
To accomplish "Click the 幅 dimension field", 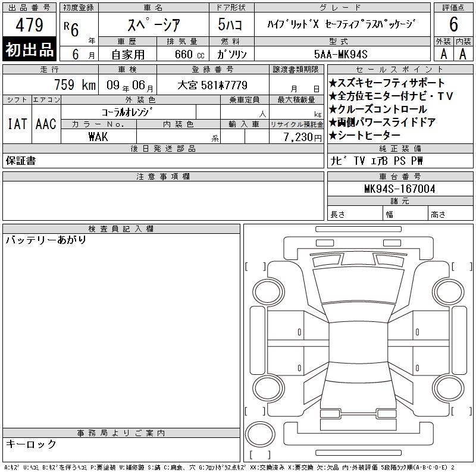I will click(405, 213).
